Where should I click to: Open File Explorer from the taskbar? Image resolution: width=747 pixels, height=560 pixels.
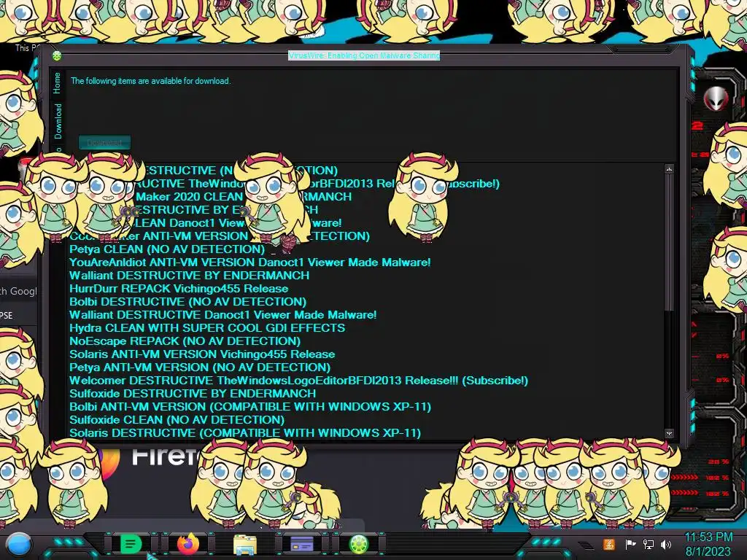pos(245,544)
